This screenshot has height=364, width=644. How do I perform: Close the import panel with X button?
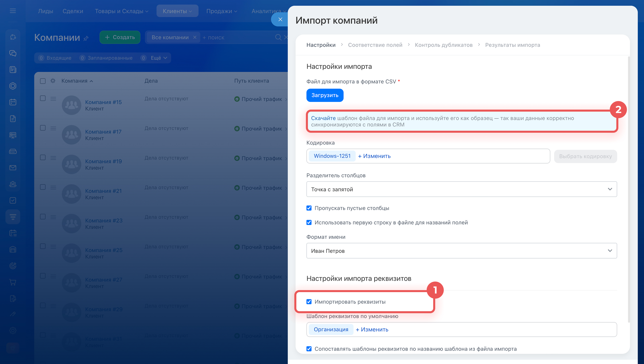[x=280, y=19]
